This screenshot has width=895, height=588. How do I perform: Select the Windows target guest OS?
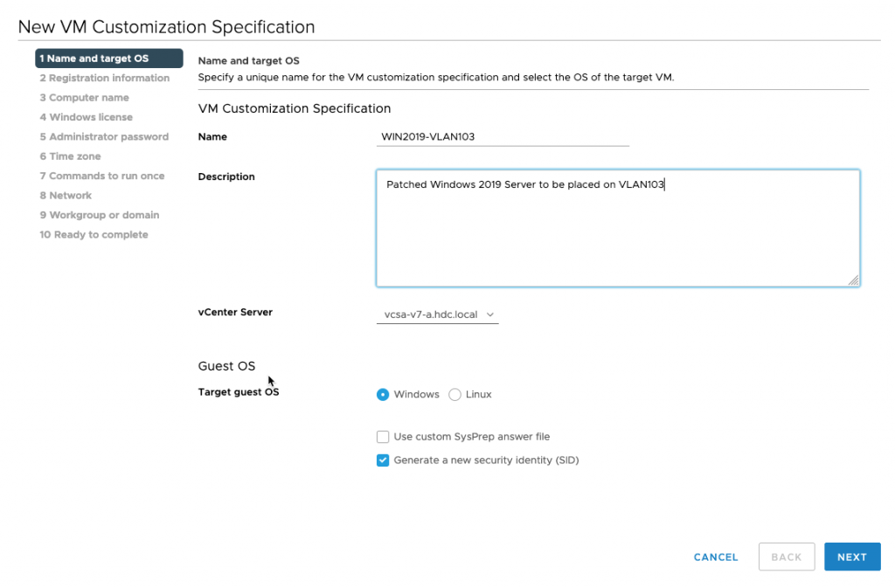(383, 394)
